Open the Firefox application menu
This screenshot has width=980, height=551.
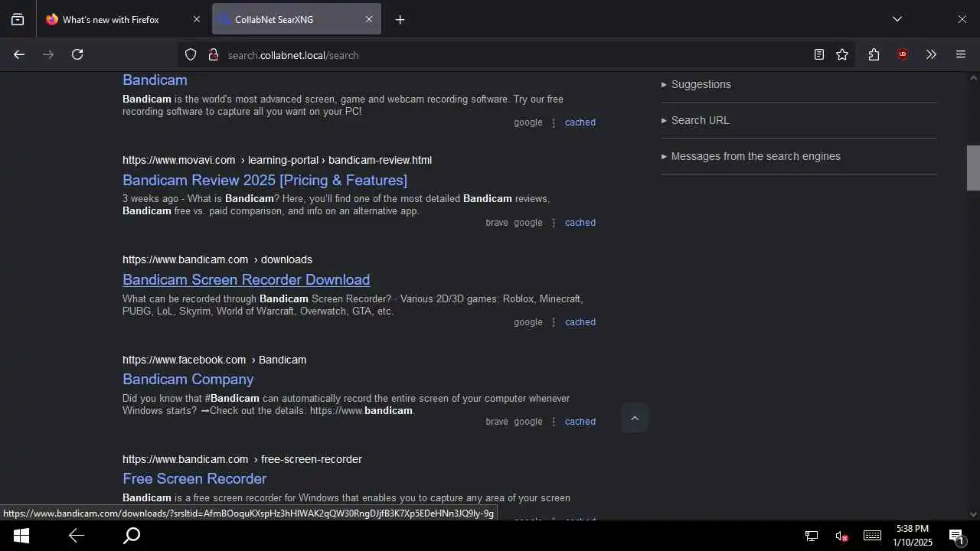click(961, 54)
